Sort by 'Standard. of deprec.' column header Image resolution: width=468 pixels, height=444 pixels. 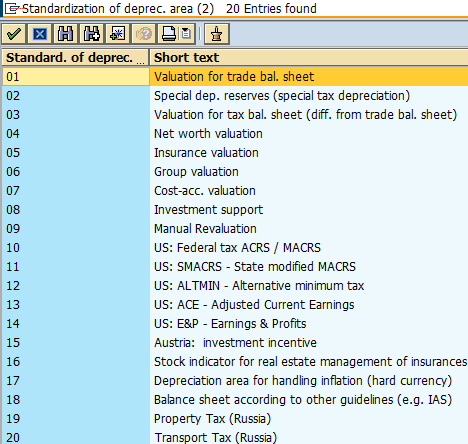[75, 57]
